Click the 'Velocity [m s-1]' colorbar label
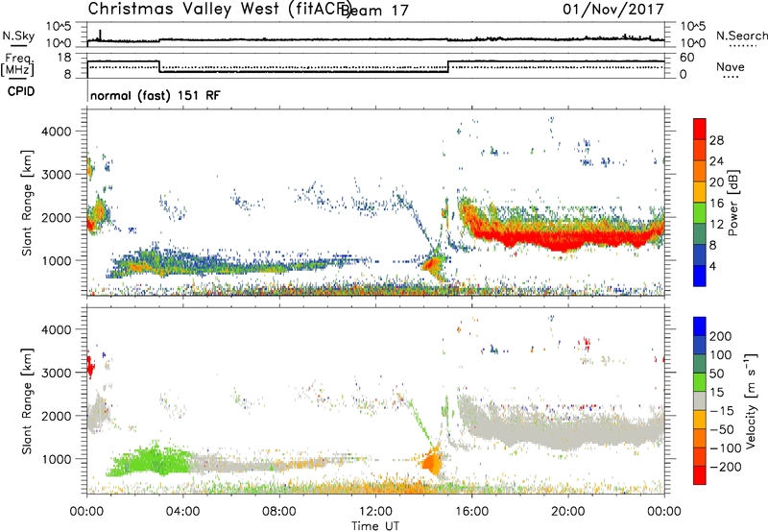The image size is (768, 532). 751,400
